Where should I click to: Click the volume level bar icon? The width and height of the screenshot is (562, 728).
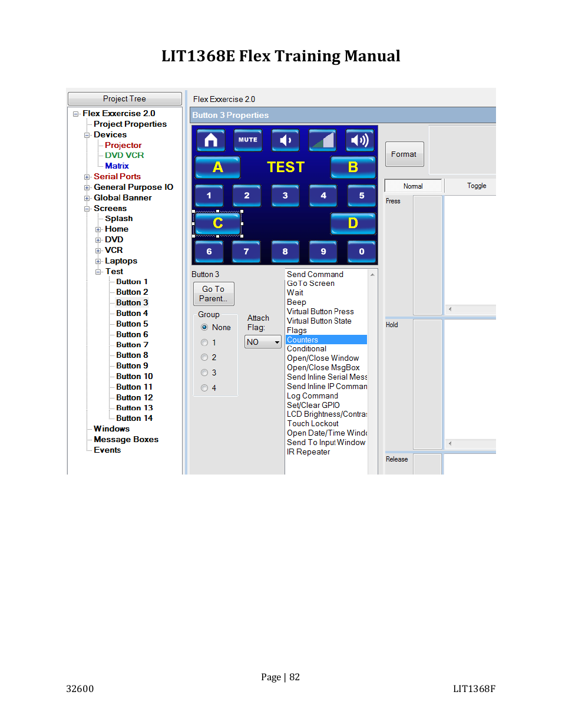(323, 140)
